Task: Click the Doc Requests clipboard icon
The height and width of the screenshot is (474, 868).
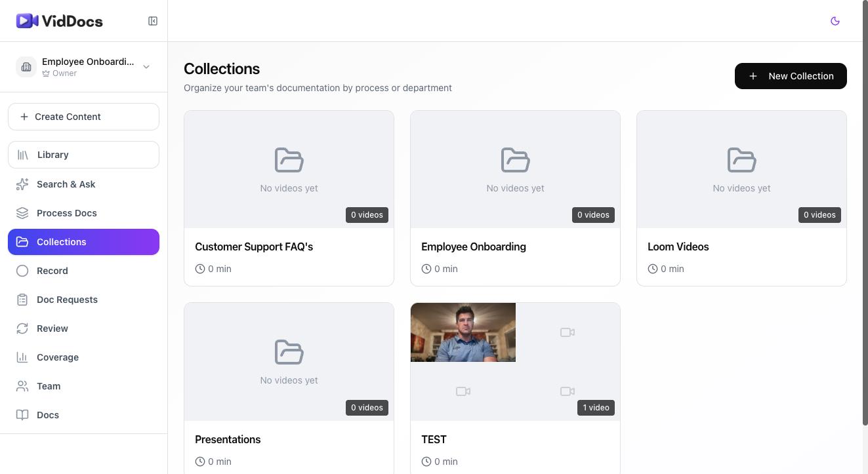Action: coord(22,300)
